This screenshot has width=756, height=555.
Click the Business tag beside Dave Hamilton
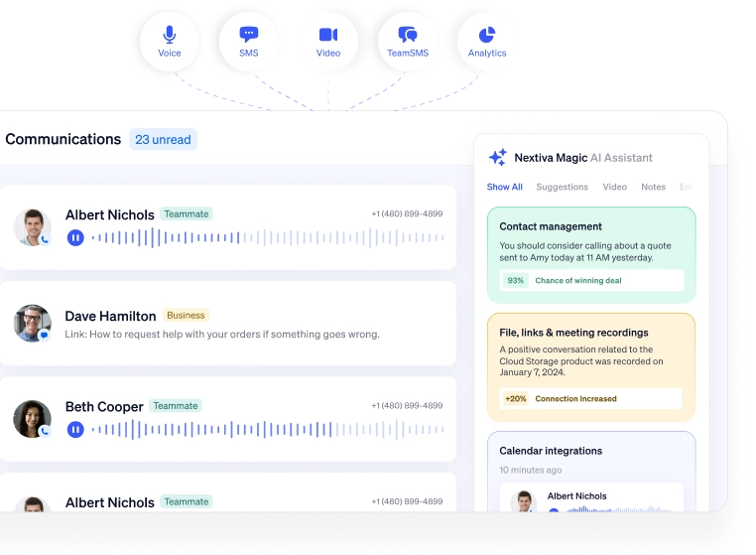[186, 315]
